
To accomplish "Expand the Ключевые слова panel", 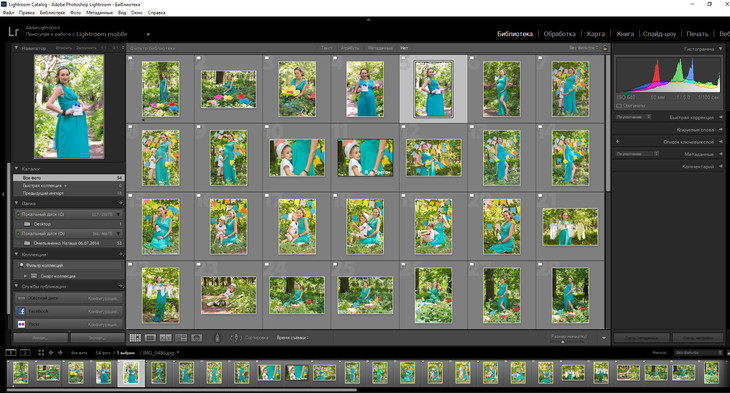I will pos(721,129).
